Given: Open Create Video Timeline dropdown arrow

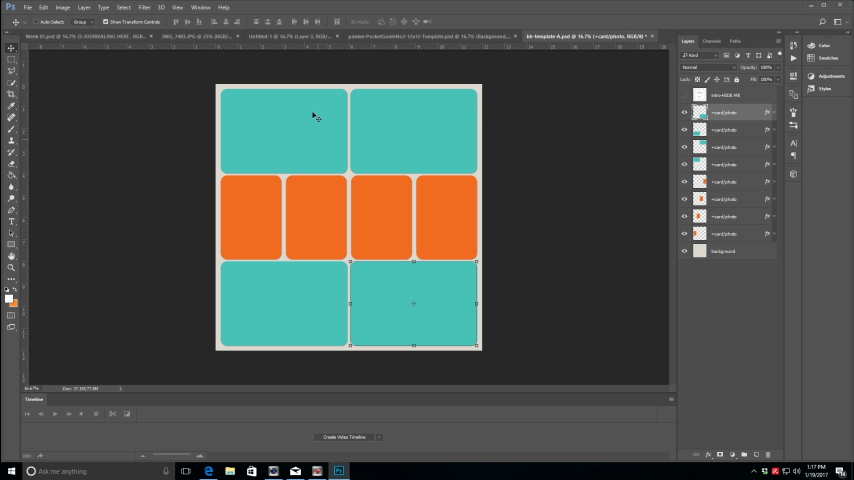Looking at the screenshot, I should tap(380, 437).
